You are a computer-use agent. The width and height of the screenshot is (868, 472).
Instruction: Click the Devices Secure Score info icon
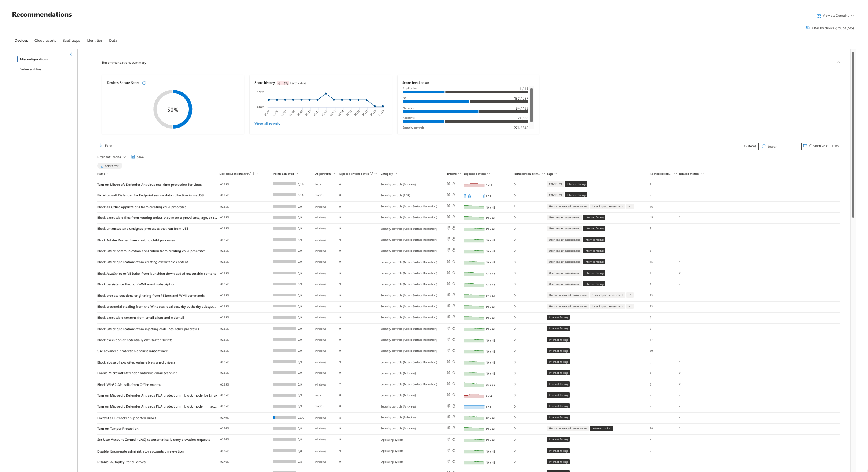pyautogui.click(x=144, y=83)
